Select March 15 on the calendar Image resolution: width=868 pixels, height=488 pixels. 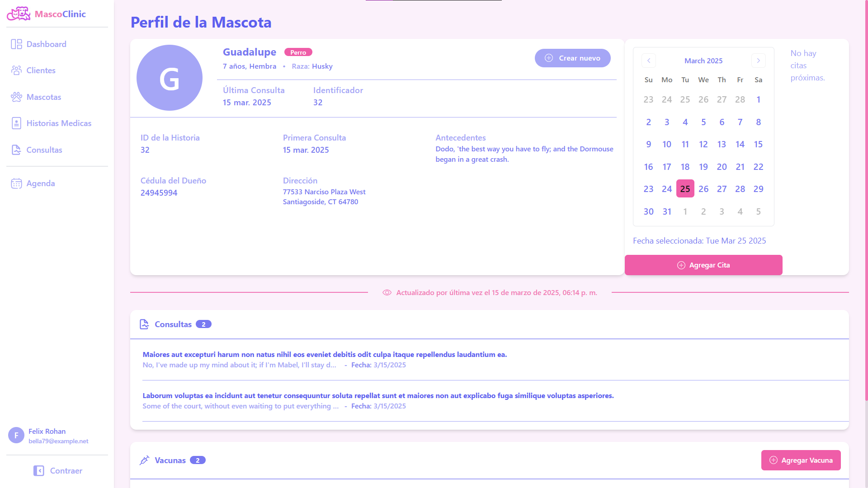tap(758, 144)
